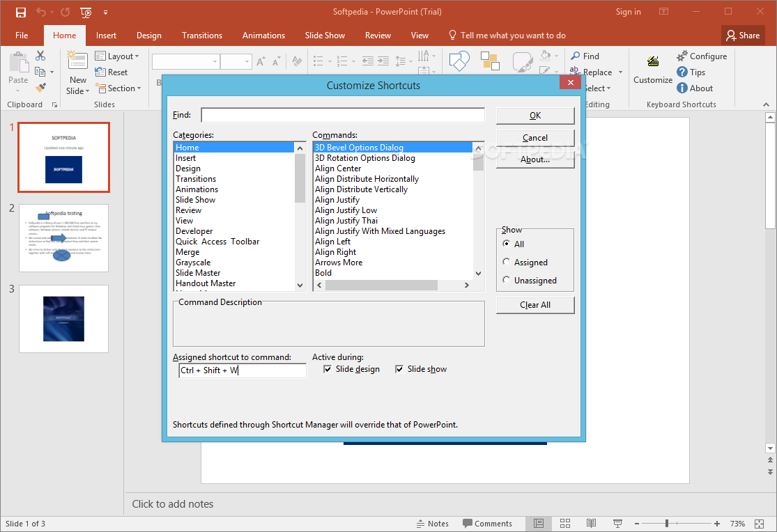Click the New Slide icon
777x532 pixels.
[x=77, y=60]
